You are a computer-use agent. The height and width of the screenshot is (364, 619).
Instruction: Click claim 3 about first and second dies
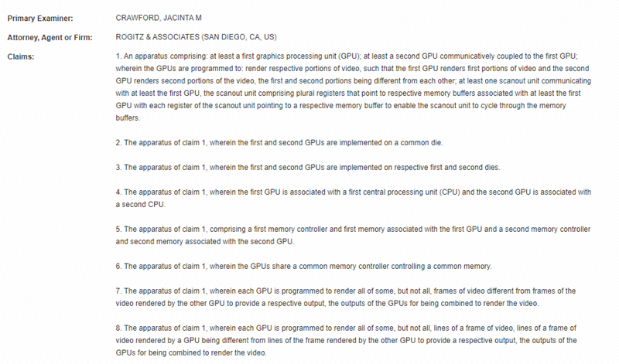click(308, 168)
